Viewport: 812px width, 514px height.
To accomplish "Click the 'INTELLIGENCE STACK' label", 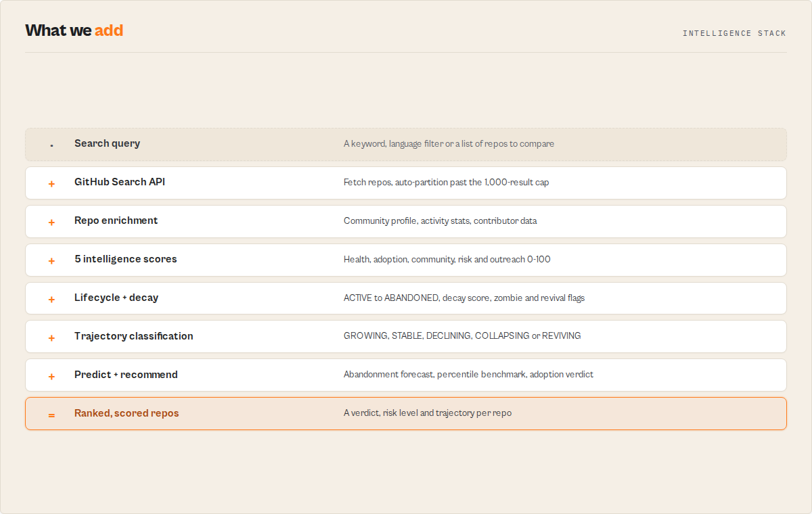I will (734, 33).
